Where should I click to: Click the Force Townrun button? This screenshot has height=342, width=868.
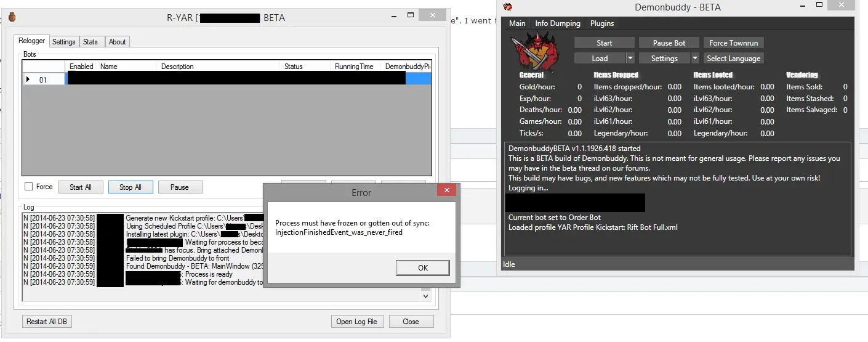(734, 43)
